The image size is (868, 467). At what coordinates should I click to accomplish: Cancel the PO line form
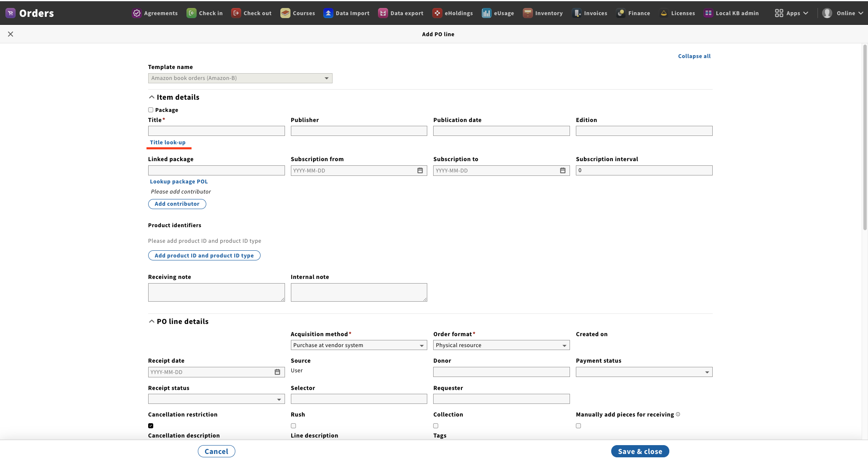[216, 451]
